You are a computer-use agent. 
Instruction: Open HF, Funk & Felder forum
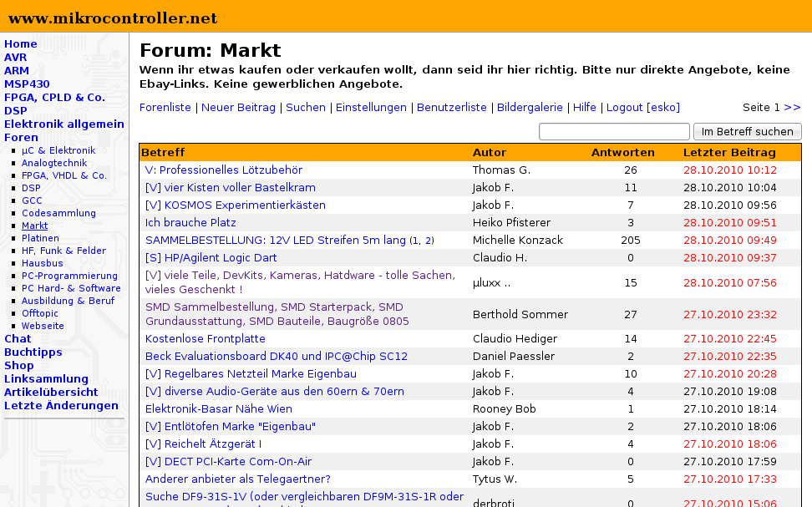[63, 251]
